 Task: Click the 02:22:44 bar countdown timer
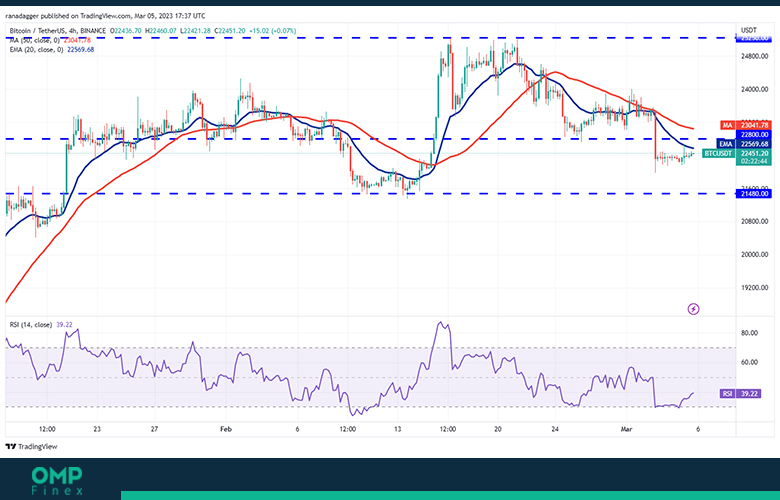pyautogui.click(x=754, y=162)
